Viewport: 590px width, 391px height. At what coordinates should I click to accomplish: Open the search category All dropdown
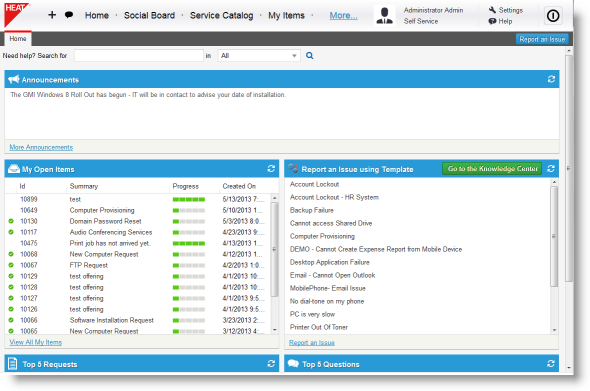click(x=259, y=56)
